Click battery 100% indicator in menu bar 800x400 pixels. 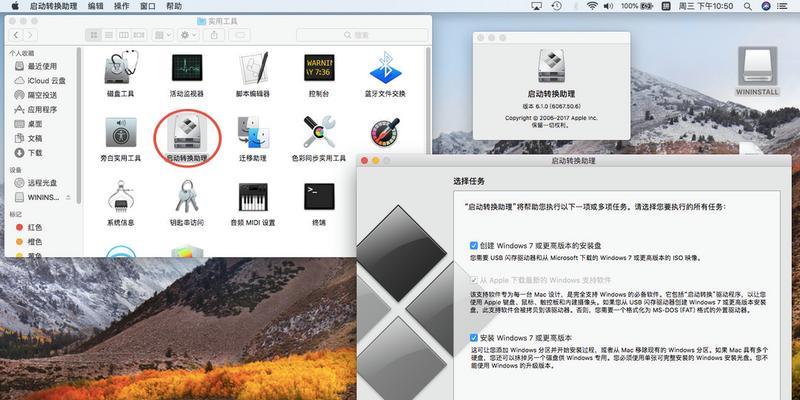[637, 6]
